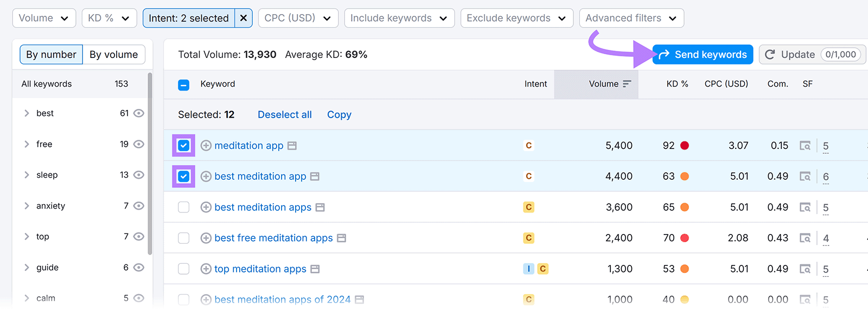868x312 pixels.
Task: Switch to By volume tab
Action: tap(113, 55)
